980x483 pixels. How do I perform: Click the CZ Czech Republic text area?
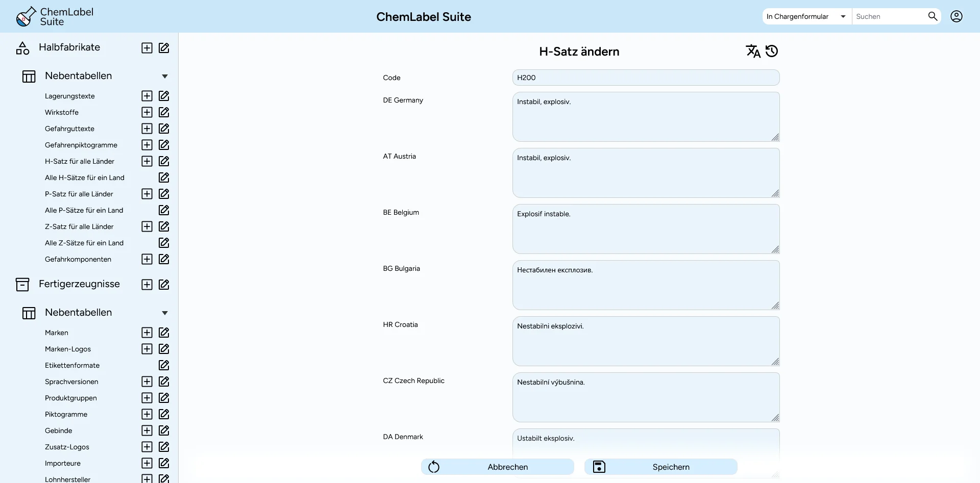point(646,397)
